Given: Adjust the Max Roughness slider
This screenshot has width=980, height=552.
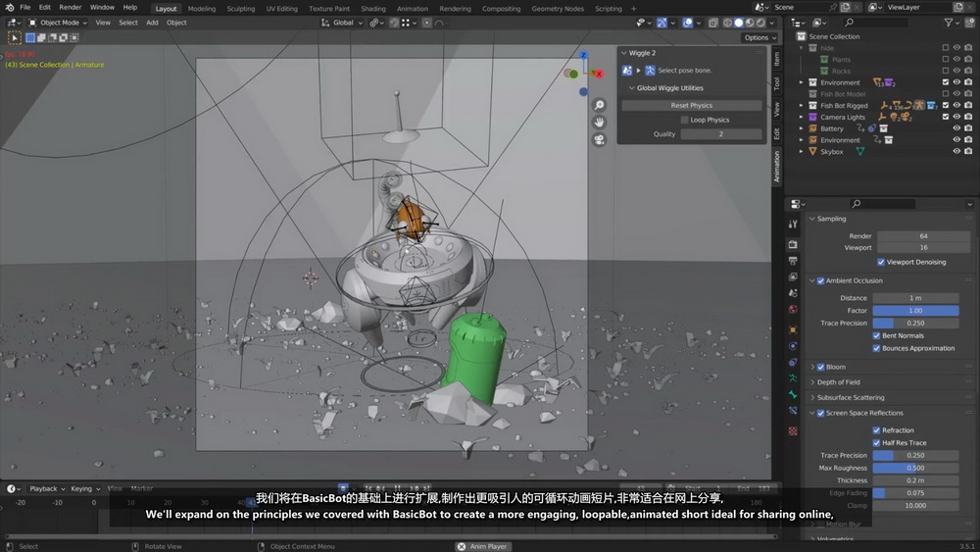Looking at the screenshot, I should click(x=915, y=469).
